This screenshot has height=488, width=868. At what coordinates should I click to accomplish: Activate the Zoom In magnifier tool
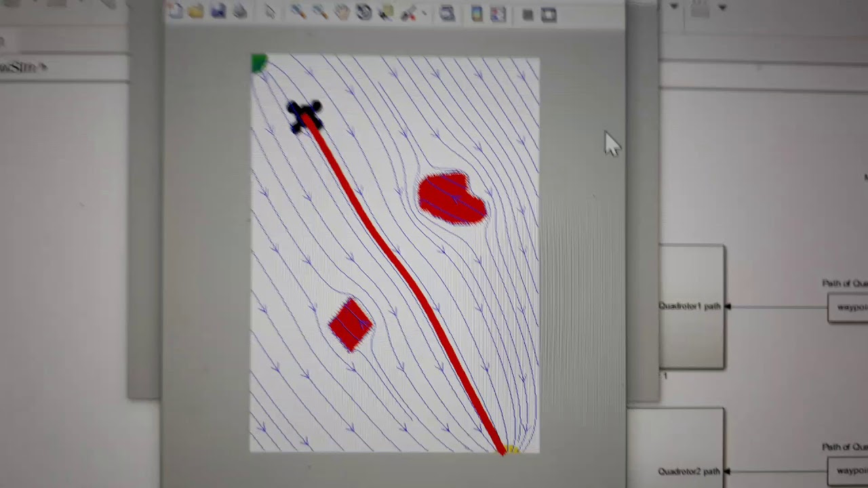click(x=297, y=12)
